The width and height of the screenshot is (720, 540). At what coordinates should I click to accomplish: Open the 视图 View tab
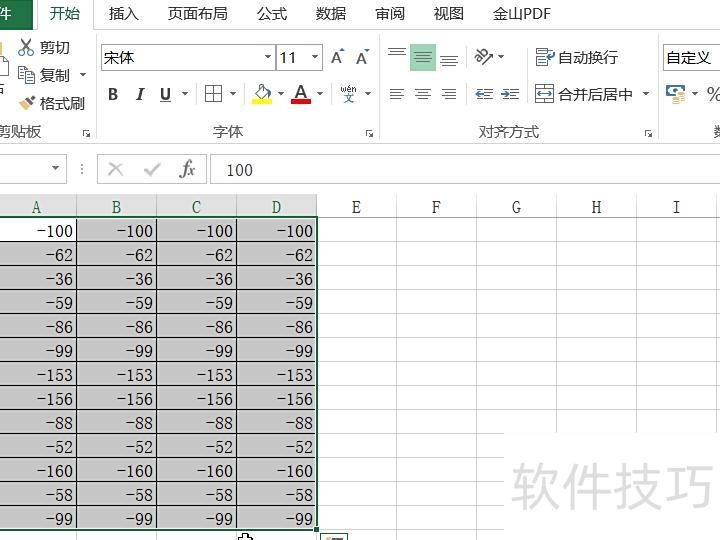(x=449, y=14)
